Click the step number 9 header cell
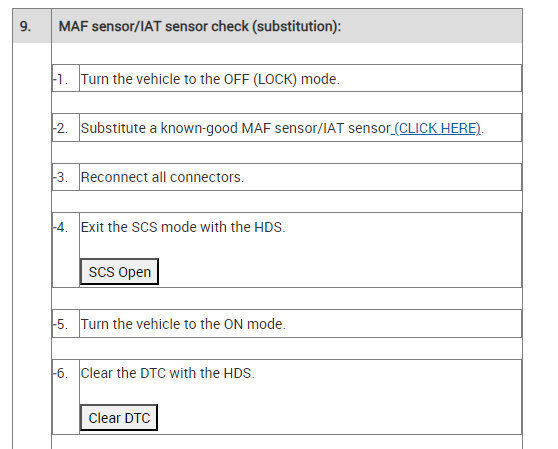The height and width of the screenshot is (449, 558). (x=32, y=26)
